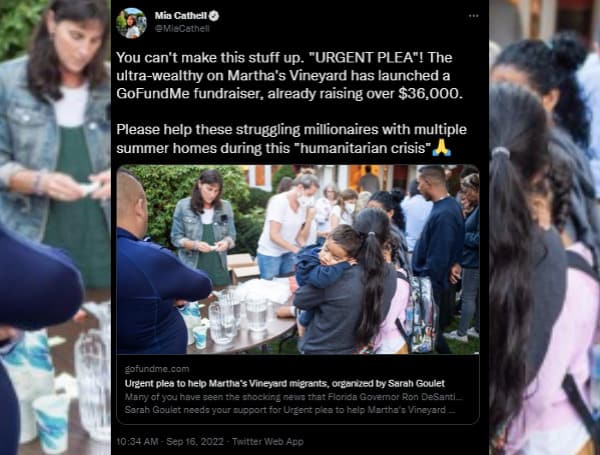Click the blurred left background image
The image size is (600, 455).
click(x=55, y=227)
